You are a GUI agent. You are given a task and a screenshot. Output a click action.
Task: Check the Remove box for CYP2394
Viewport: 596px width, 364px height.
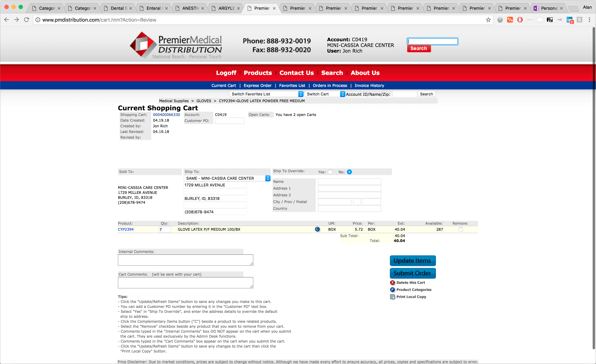tap(461, 229)
